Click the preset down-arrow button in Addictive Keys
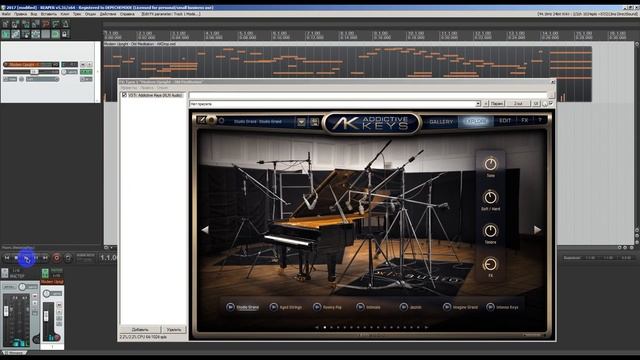 pos(301,122)
